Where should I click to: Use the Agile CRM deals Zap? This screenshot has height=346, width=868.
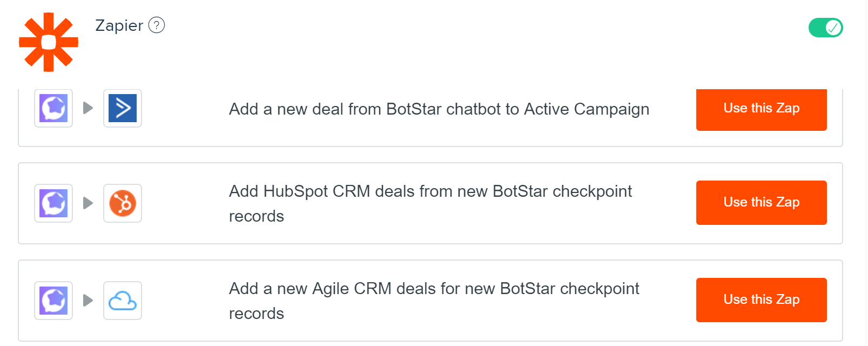761,300
